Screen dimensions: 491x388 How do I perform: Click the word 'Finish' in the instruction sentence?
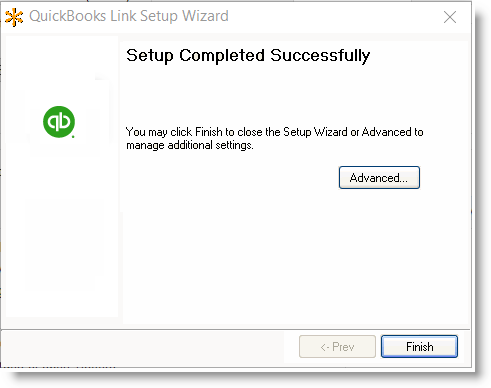[x=209, y=132]
